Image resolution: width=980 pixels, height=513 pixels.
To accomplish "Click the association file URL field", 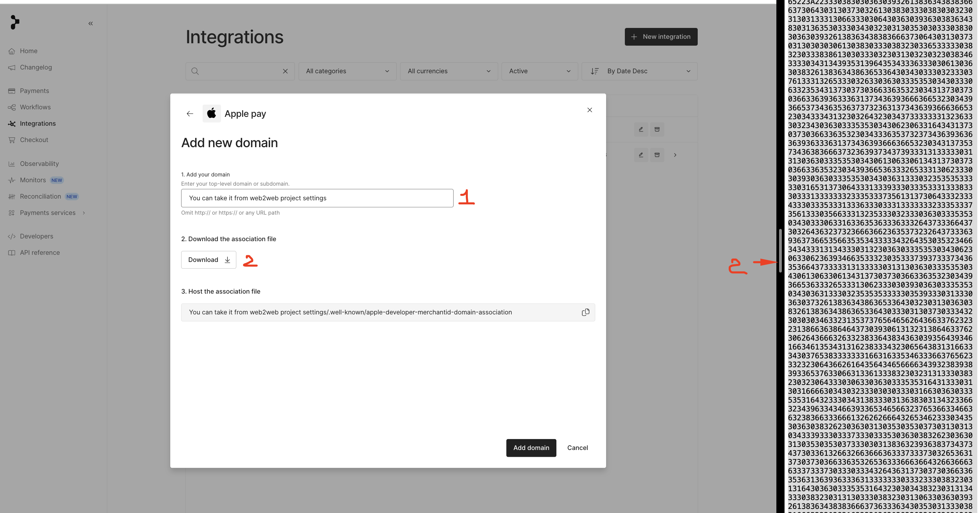I will click(x=388, y=312).
